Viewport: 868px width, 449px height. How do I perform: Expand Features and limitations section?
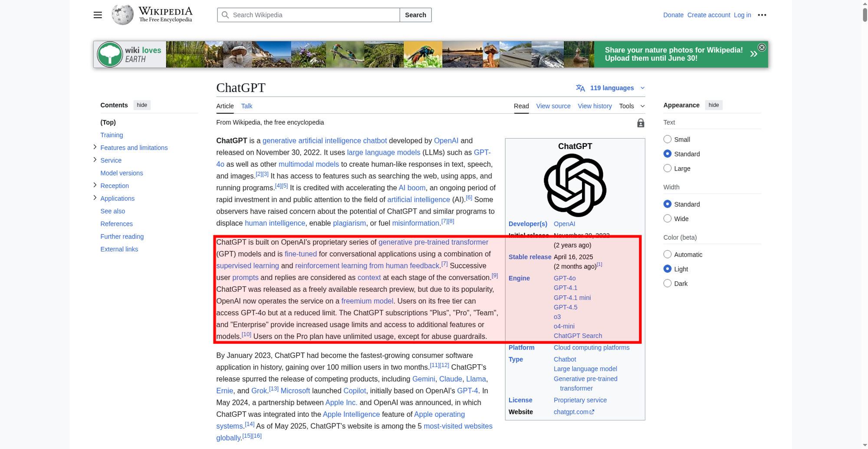point(95,147)
